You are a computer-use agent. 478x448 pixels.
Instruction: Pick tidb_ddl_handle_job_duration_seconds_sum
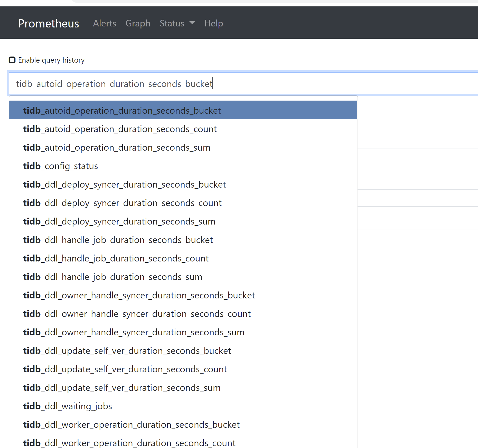tap(183, 277)
